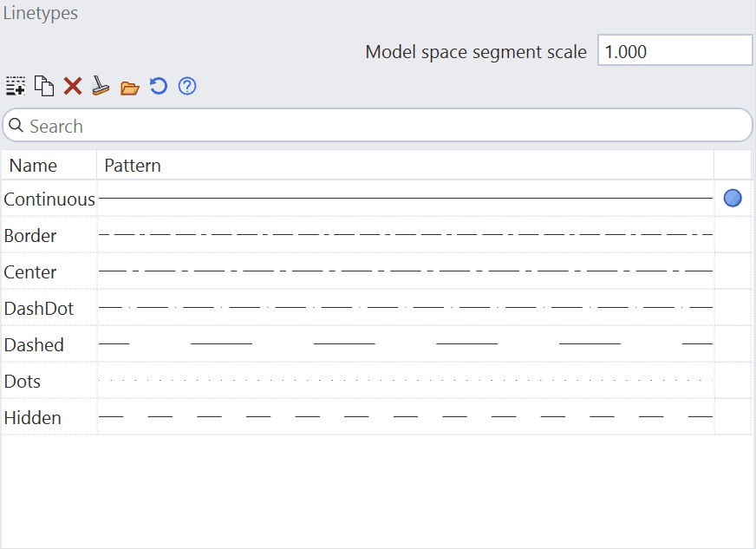
Task: Click the Border pattern preview
Action: pyautogui.click(x=406, y=234)
